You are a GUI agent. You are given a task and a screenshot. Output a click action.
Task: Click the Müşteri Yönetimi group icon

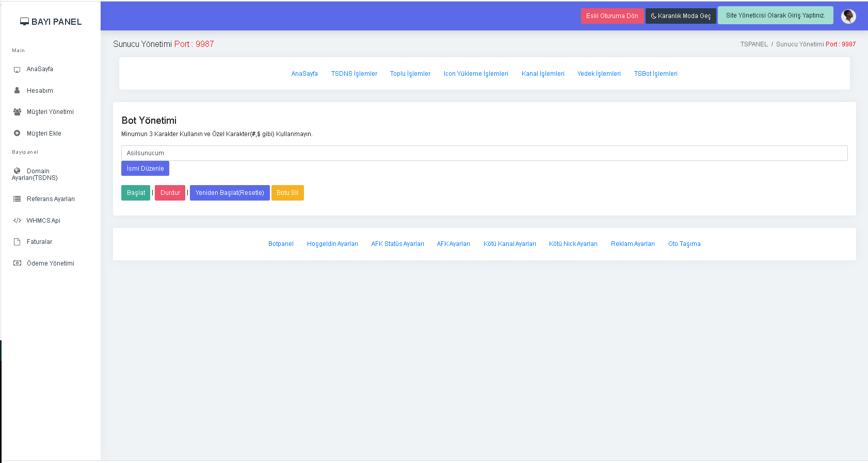[x=17, y=112]
